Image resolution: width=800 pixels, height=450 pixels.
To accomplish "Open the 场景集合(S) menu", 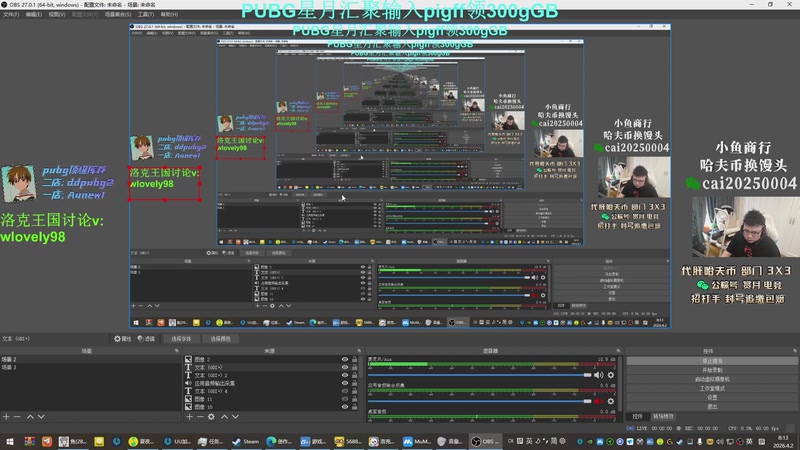I will [118, 14].
